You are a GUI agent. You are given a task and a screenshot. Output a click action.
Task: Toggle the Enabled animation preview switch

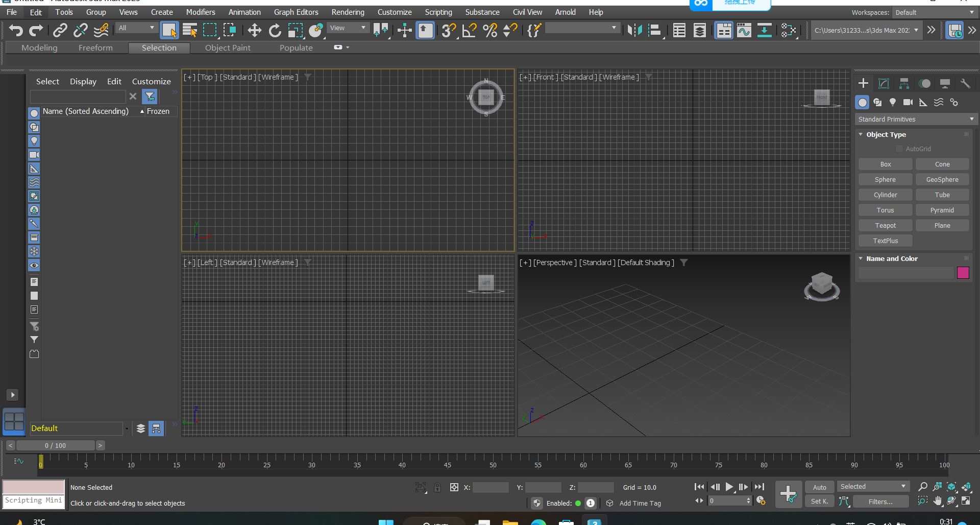(579, 503)
